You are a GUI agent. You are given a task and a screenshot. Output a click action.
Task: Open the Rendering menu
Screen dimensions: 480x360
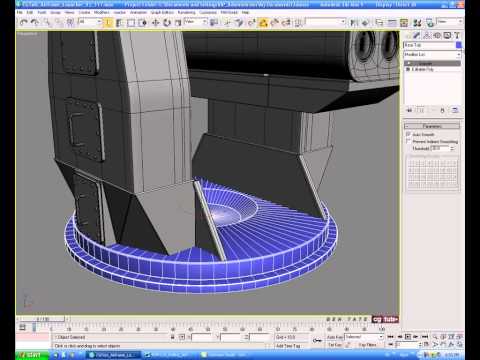click(x=186, y=12)
